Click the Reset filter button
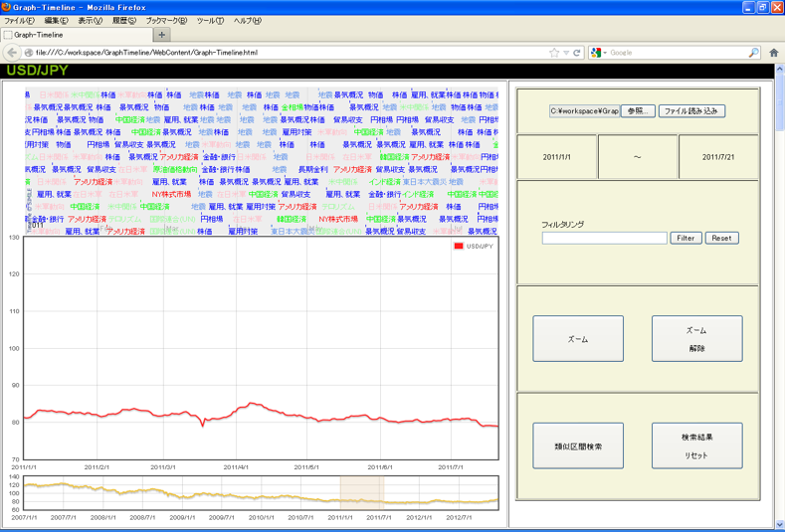 click(722, 239)
